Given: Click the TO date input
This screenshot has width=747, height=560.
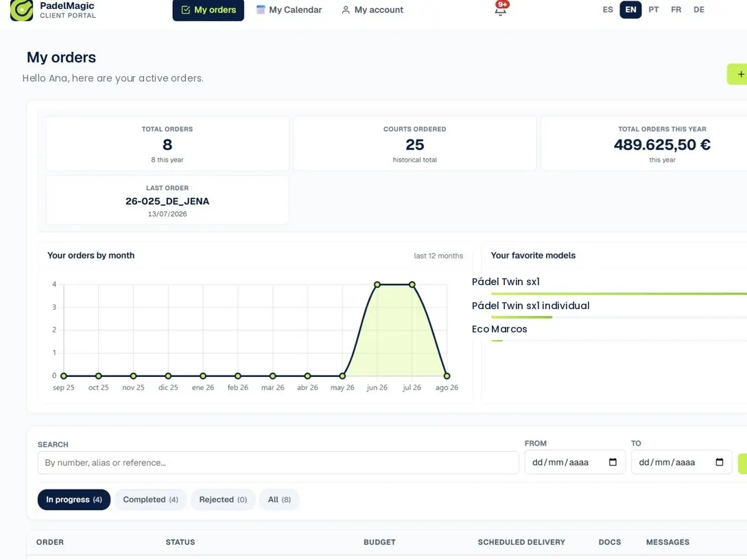Looking at the screenshot, I should coord(681,463).
